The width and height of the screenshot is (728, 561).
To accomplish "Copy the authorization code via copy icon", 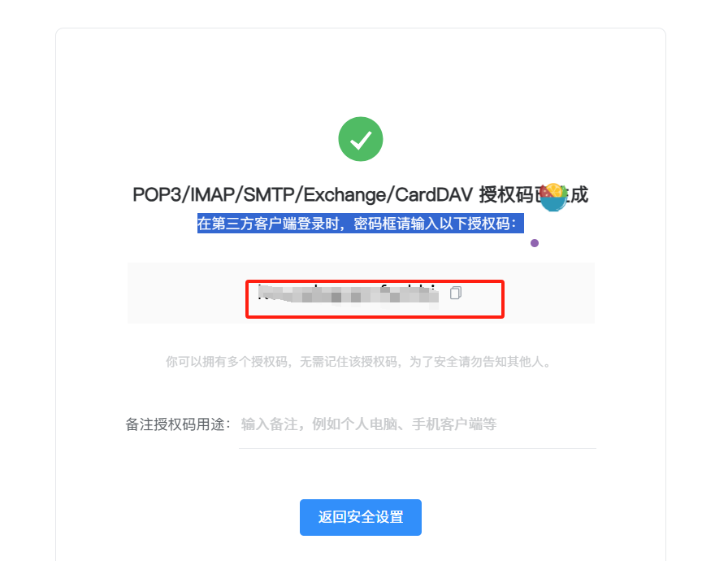I will pyautogui.click(x=456, y=293).
